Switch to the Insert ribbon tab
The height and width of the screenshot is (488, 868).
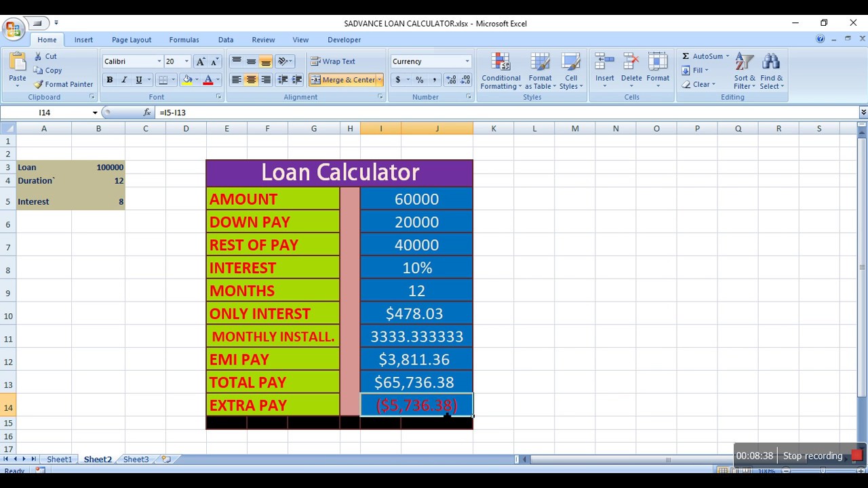83,40
